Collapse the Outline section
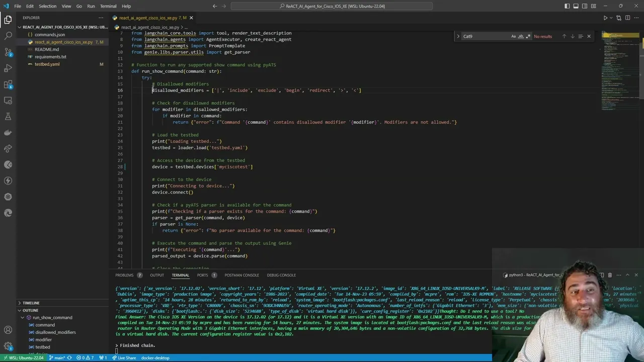Viewport: 644px width, 362px height. [x=62, y=310]
